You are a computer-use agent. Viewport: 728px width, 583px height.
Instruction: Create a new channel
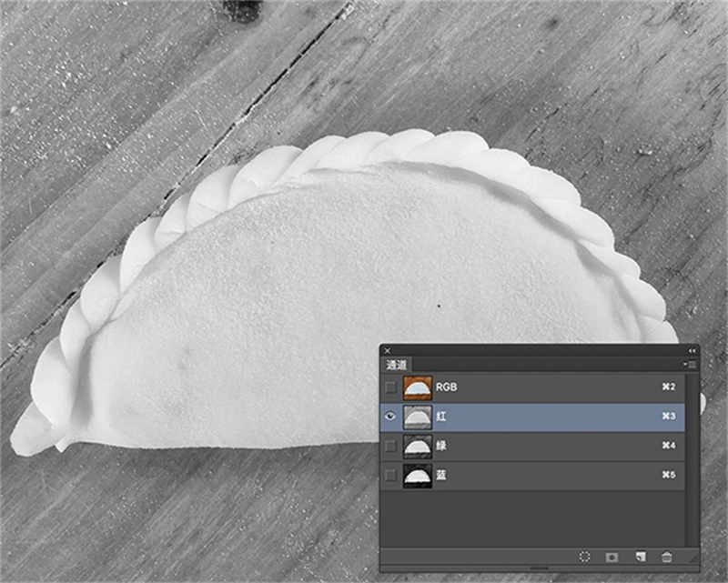[640, 556]
